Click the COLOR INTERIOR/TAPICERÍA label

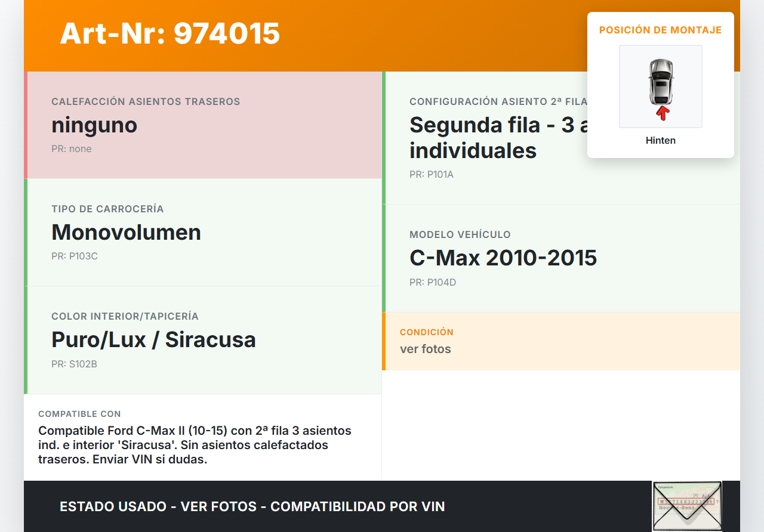tap(125, 317)
